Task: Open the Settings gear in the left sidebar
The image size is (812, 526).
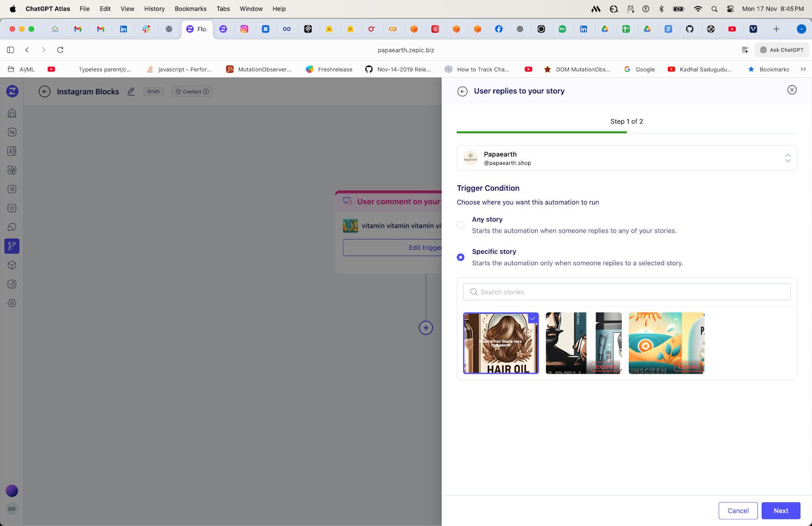Action: [12, 303]
